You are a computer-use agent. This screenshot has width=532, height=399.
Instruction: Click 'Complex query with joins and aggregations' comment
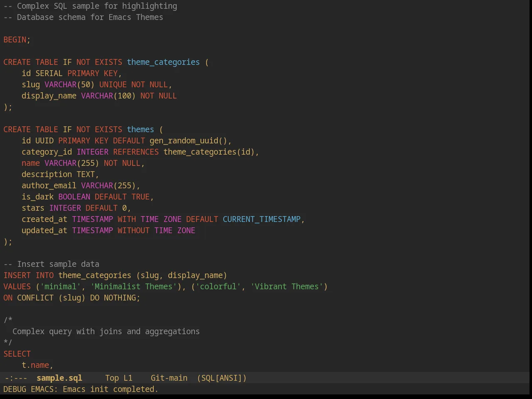coord(106,331)
